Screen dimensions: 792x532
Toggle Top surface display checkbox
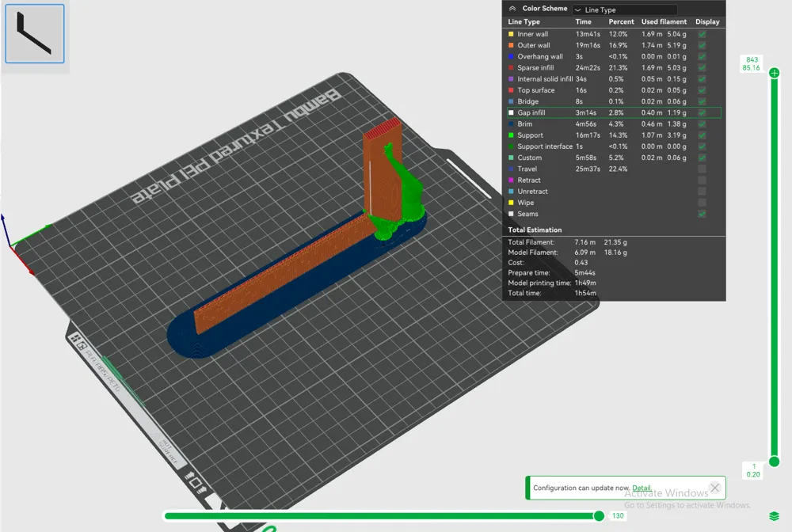tap(702, 90)
